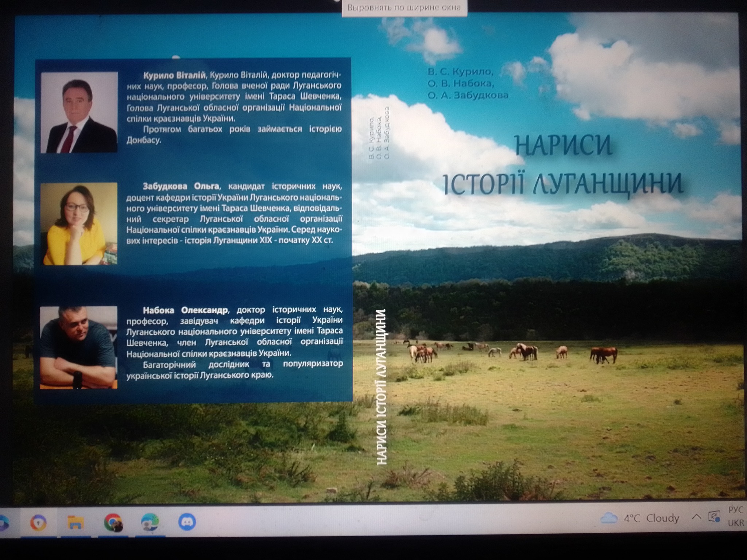This screenshot has height=560, width=747.
Task: Click bold name 'Курило Віталій' in bio
Action: click(x=175, y=75)
